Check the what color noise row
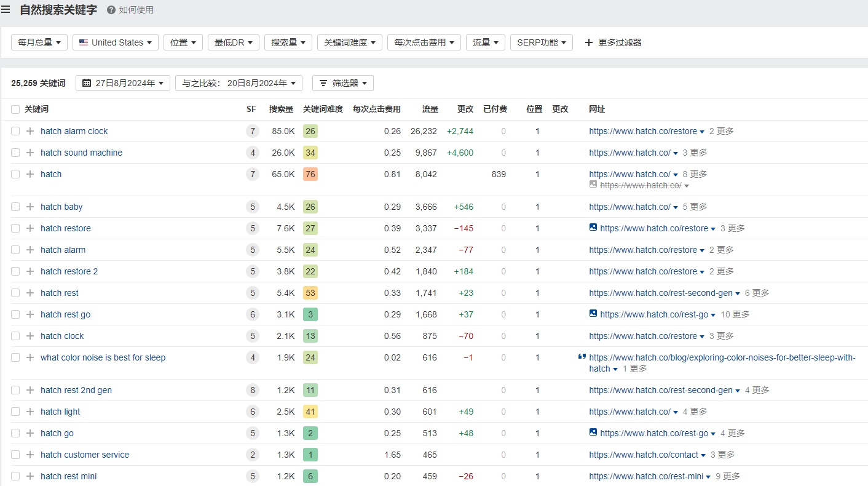Image resolution: width=868 pixels, height=486 pixels. tap(15, 357)
